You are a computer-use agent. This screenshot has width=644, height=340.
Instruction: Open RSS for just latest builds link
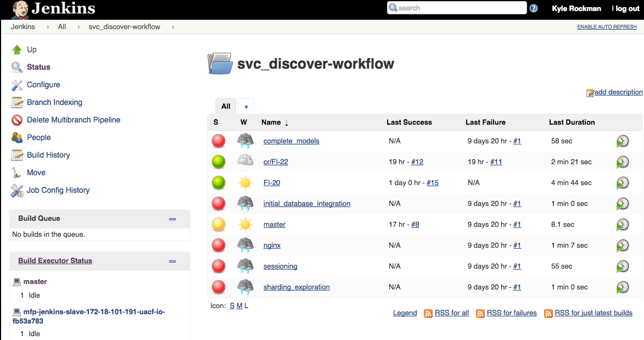click(x=593, y=313)
